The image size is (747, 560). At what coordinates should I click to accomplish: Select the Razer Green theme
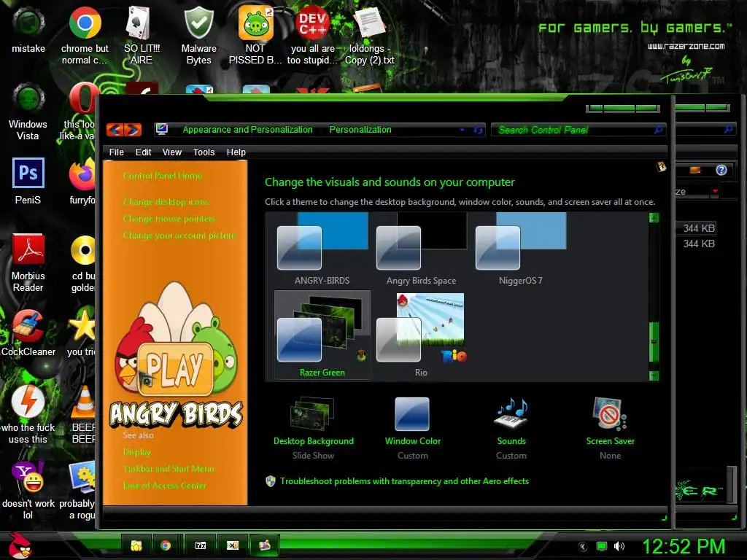pos(322,335)
